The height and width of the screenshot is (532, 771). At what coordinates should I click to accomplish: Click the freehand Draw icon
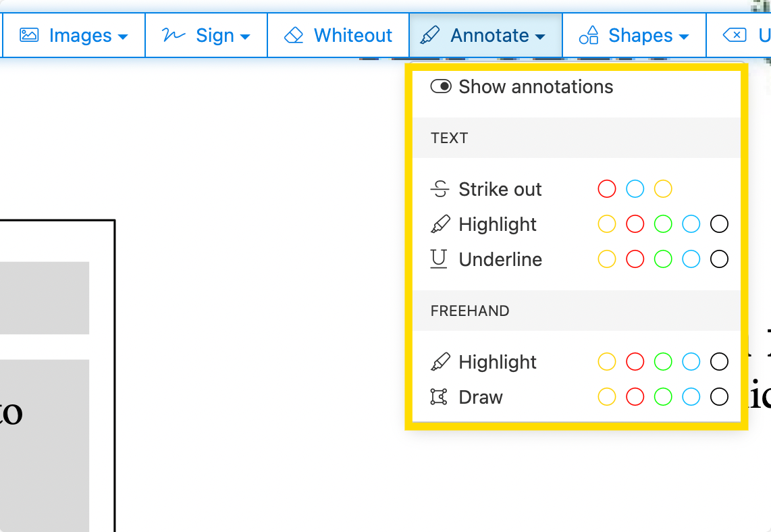point(439,397)
